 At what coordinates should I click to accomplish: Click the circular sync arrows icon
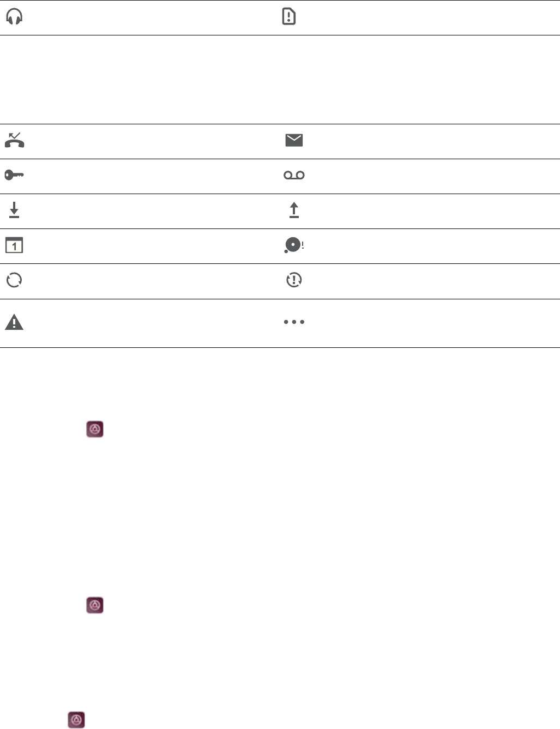[14, 280]
